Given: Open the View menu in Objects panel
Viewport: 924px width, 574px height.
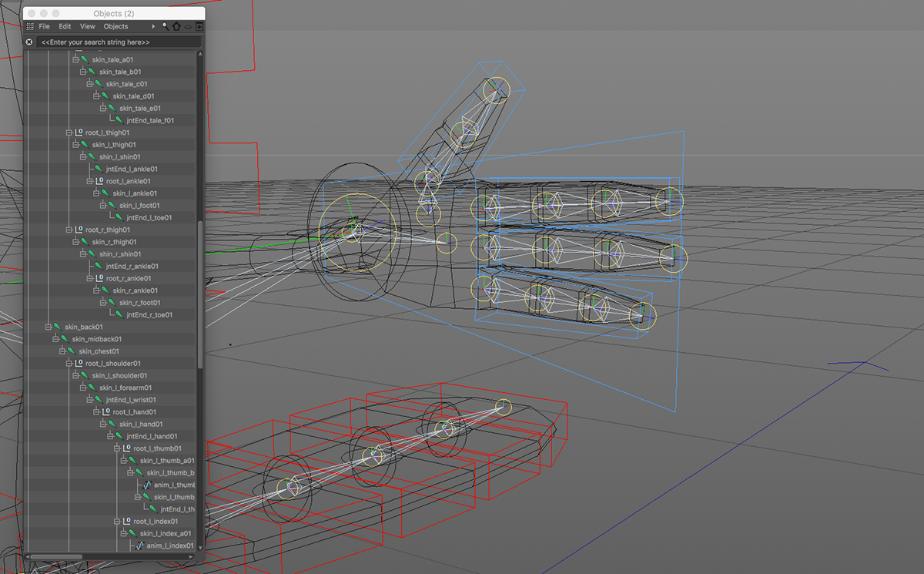Looking at the screenshot, I should 88,26.
